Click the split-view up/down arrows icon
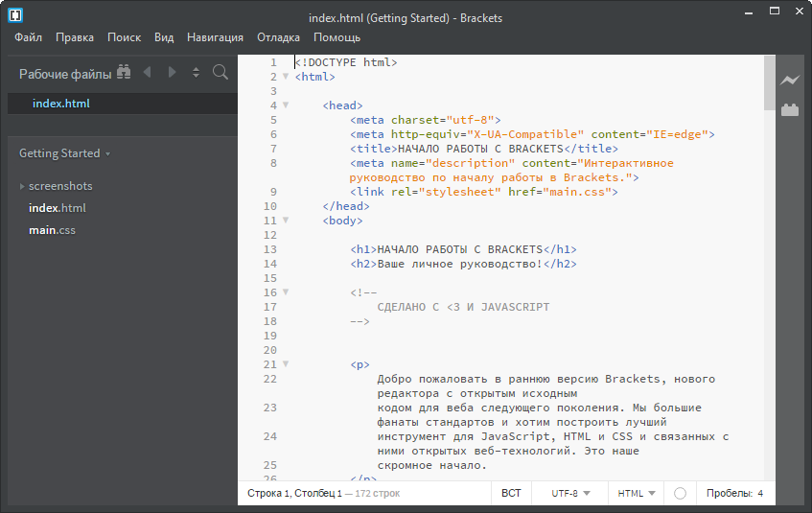Screen dimensions: 812x513 (x=196, y=73)
